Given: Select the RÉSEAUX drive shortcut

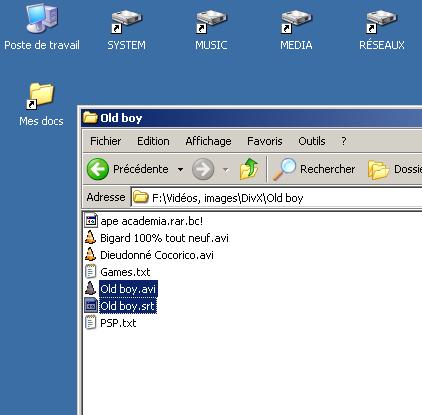Looking at the screenshot, I should [382, 30].
